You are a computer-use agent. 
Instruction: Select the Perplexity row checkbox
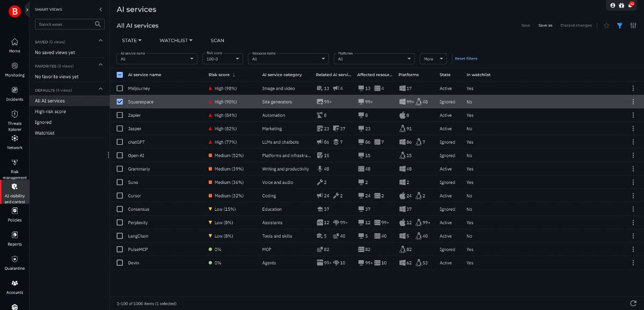(120, 222)
